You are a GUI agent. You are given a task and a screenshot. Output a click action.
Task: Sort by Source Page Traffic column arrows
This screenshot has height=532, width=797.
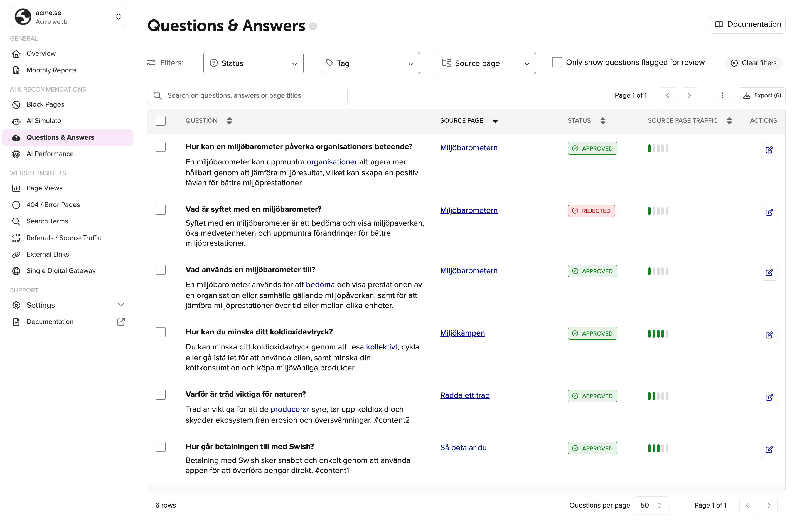(x=729, y=121)
